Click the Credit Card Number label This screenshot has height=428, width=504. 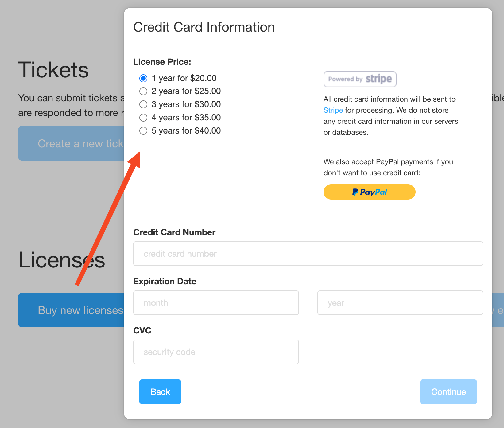point(174,232)
